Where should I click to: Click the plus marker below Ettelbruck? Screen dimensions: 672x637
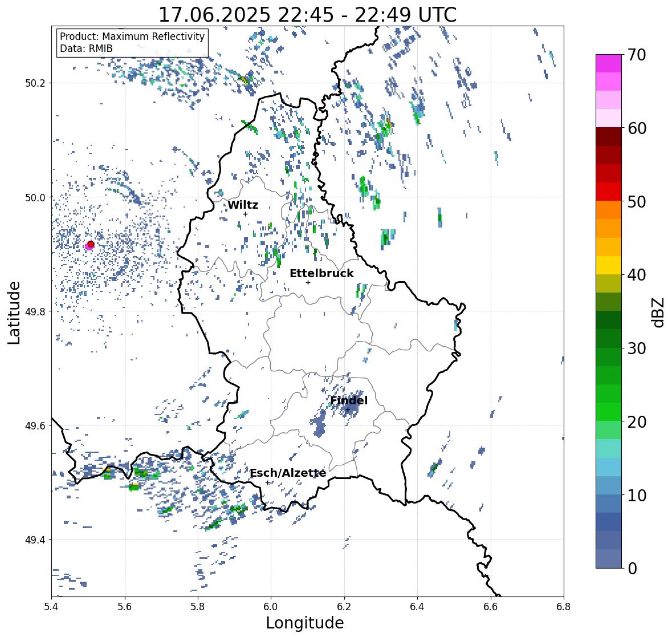point(308,282)
